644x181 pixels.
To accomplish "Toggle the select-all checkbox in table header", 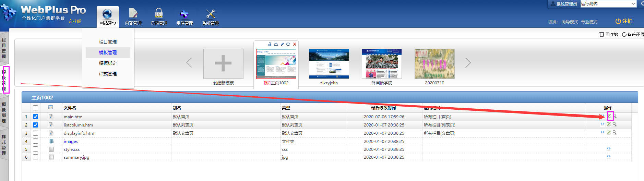I will (35, 108).
